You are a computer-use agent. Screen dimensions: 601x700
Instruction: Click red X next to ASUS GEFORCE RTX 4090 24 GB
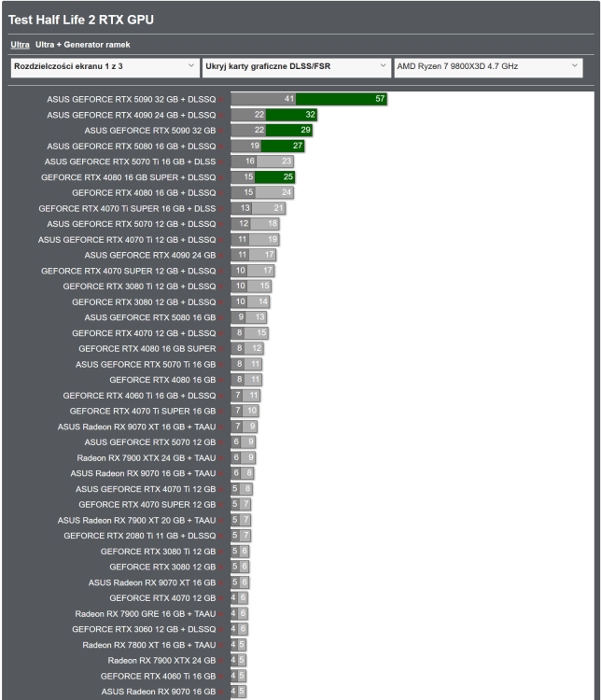pyautogui.click(x=221, y=256)
